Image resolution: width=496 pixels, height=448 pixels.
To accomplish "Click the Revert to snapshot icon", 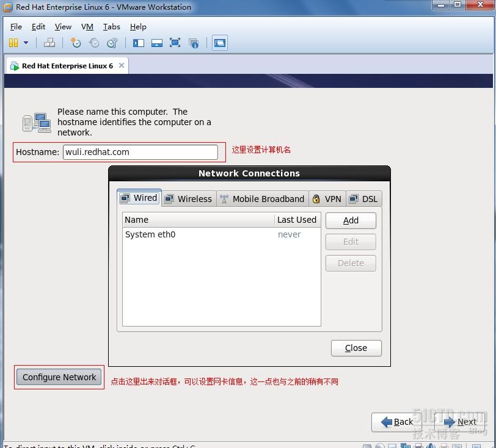I will pos(94,43).
